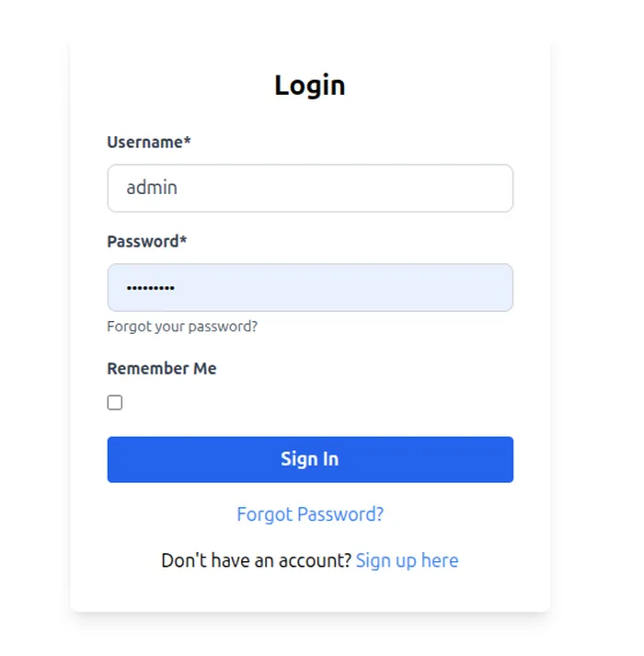Click the masked password dots

(150, 289)
